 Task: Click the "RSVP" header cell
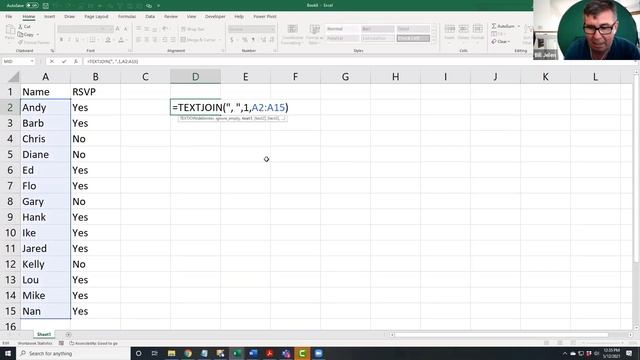coord(96,92)
